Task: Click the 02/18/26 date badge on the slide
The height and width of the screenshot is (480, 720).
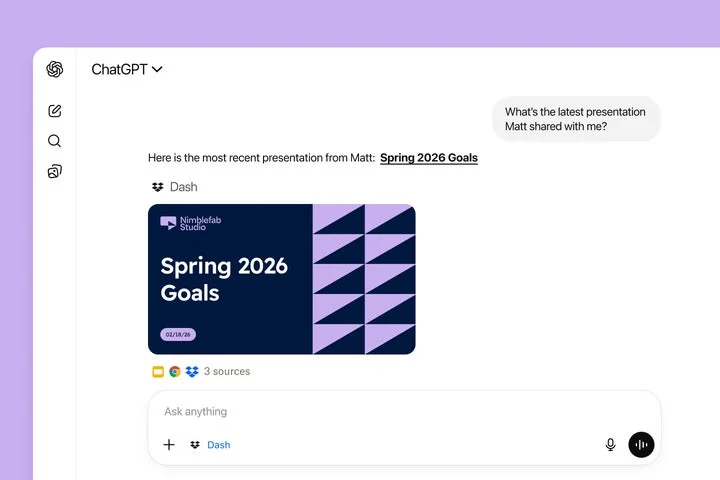Action: tap(178, 334)
